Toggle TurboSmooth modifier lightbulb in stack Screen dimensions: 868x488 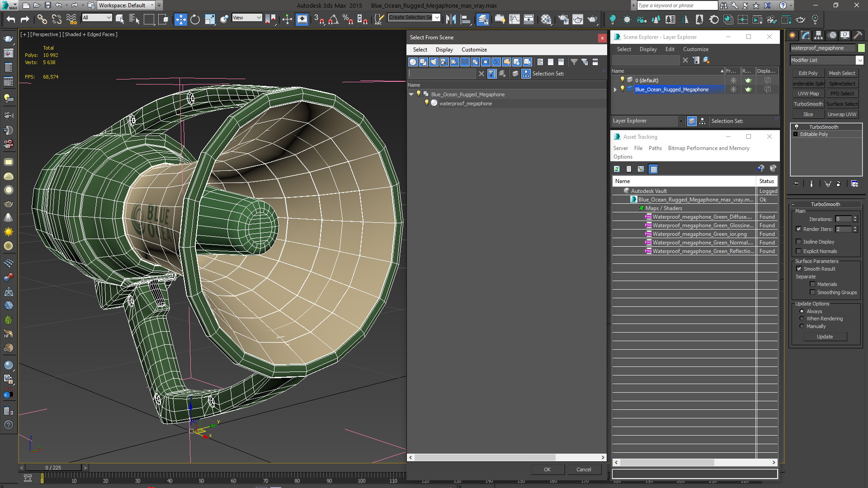(x=797, y=127)
